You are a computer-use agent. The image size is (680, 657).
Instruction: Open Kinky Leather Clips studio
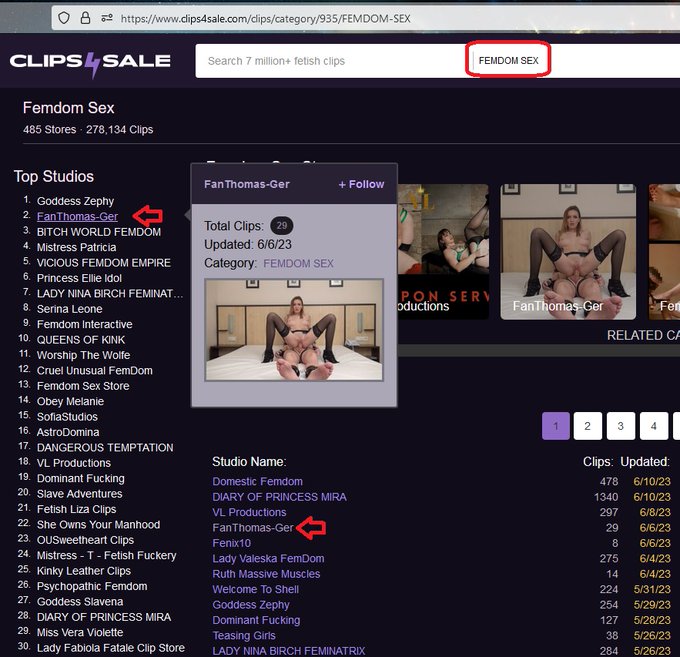click(84, 571)
